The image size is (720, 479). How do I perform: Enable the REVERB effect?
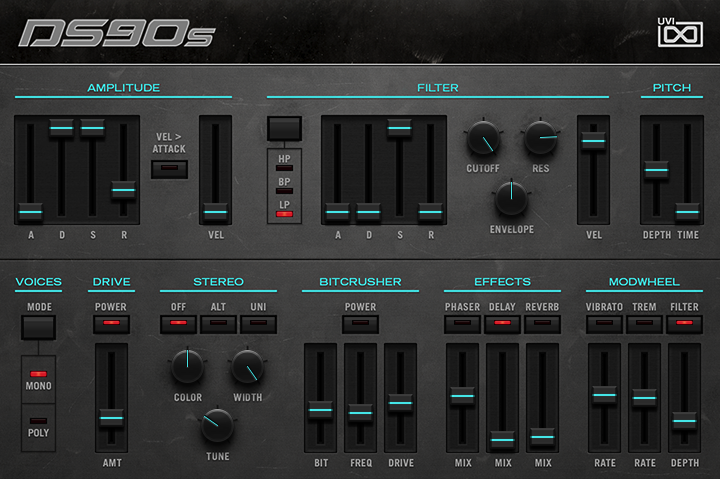[x=542, y=324]
